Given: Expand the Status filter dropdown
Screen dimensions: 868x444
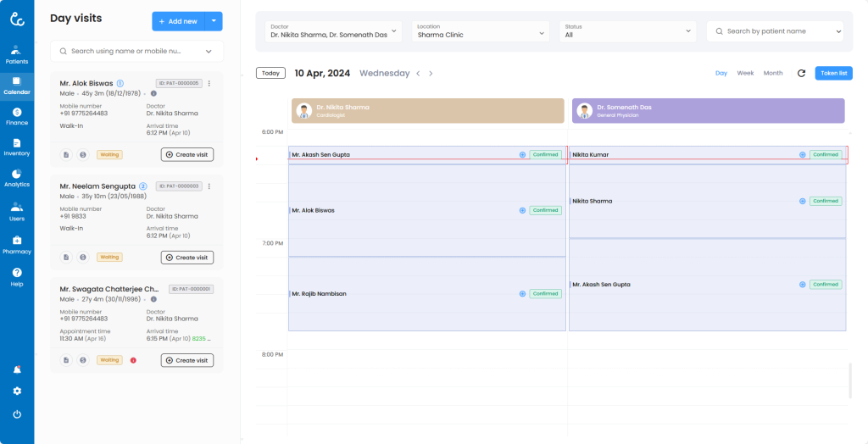Looking at the screenshot, I should tap(688, 31).
